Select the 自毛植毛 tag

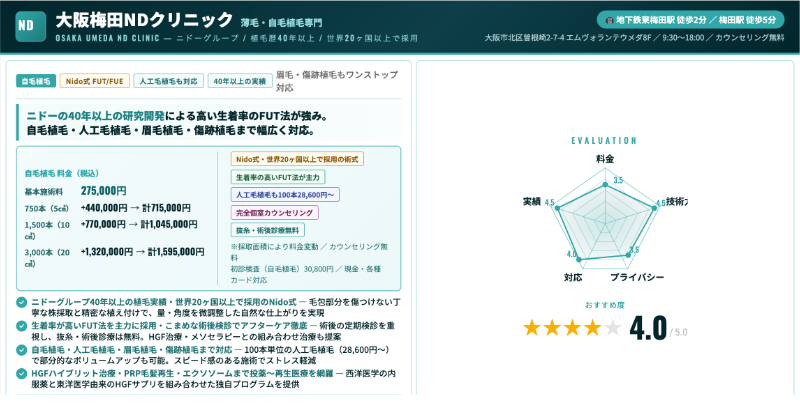tap(35, 81)
